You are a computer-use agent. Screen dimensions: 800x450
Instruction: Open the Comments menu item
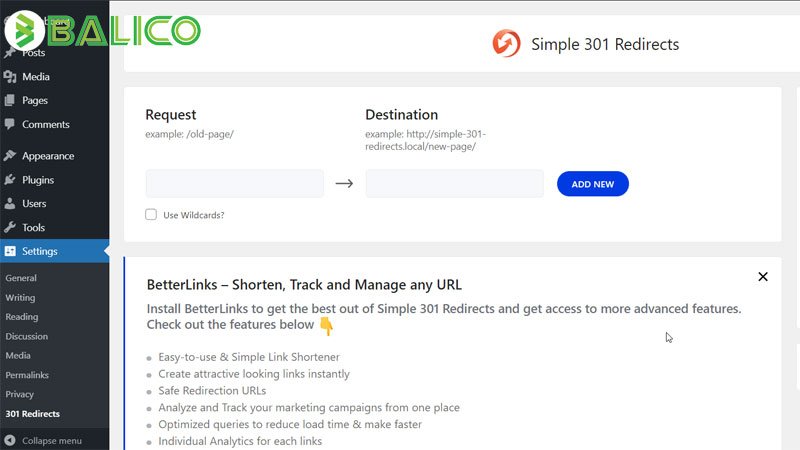(45, 124)
